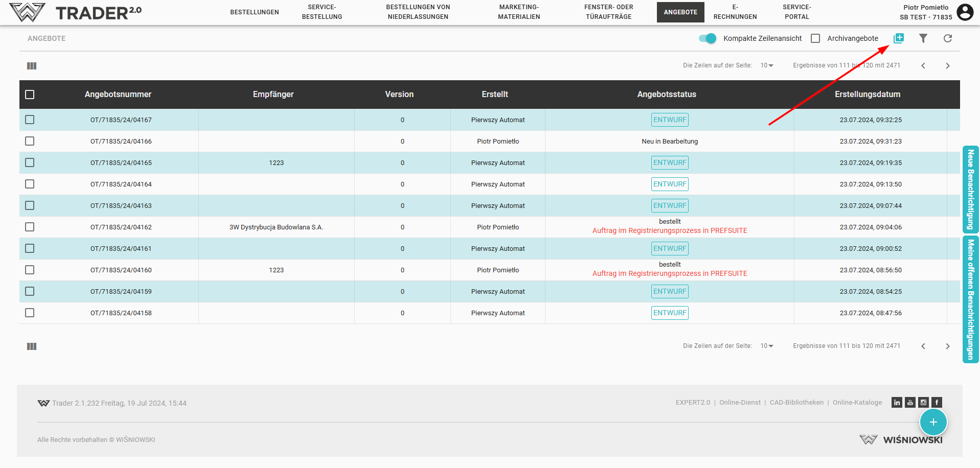Switch to E-Rechnungen tab
Viewport: 980px width, 468px height.
coord(735,12)
